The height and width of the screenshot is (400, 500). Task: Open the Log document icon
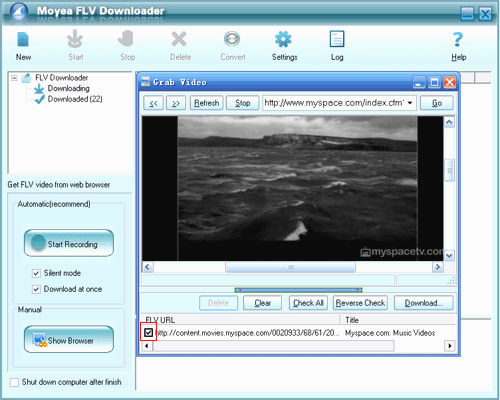(337, 39)
